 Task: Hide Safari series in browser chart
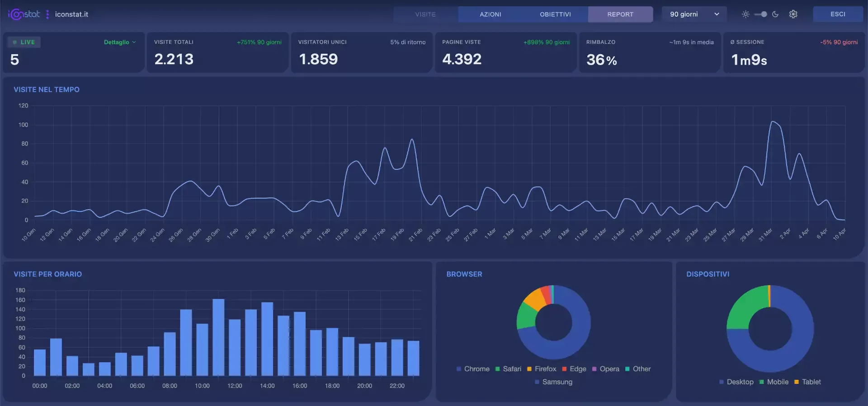tap(508, 369)
